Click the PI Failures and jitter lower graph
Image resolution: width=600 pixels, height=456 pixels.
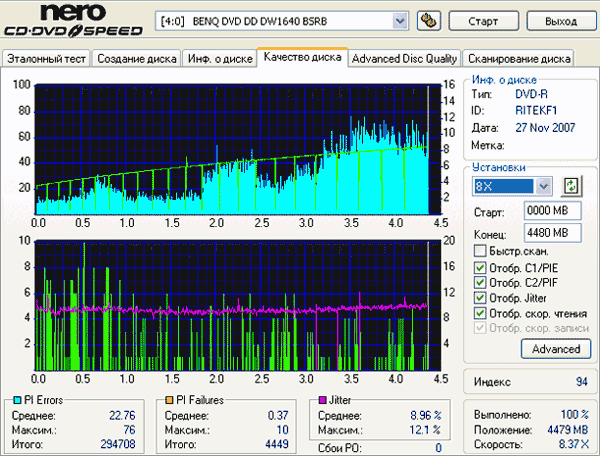(238, 305)
